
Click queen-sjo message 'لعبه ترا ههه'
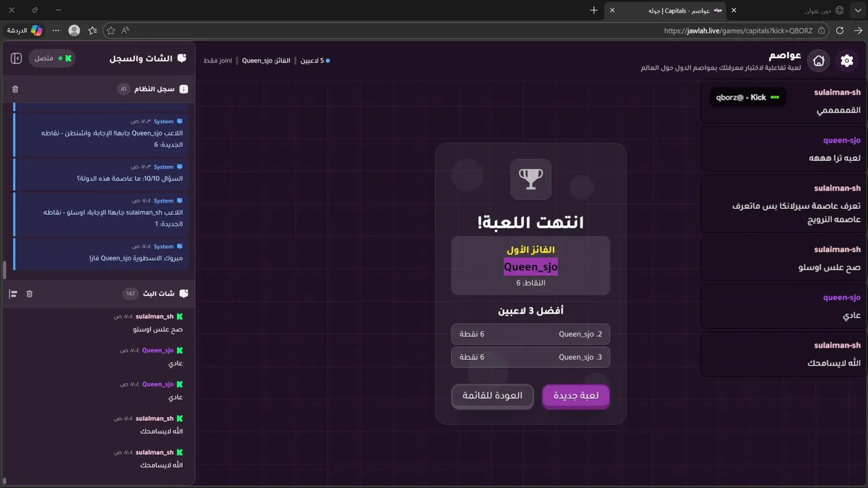[x=784, y=149]
